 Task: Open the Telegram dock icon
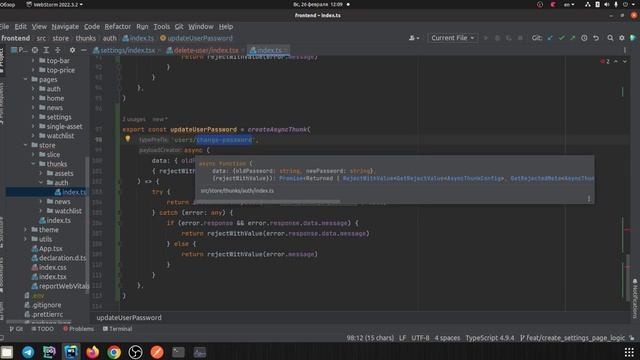(28, 352)
